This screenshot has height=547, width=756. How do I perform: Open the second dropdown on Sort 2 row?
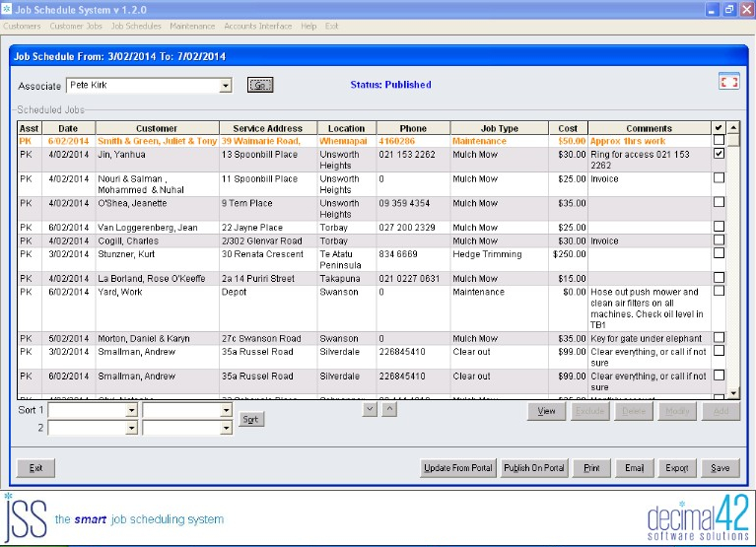coord(226,428)
